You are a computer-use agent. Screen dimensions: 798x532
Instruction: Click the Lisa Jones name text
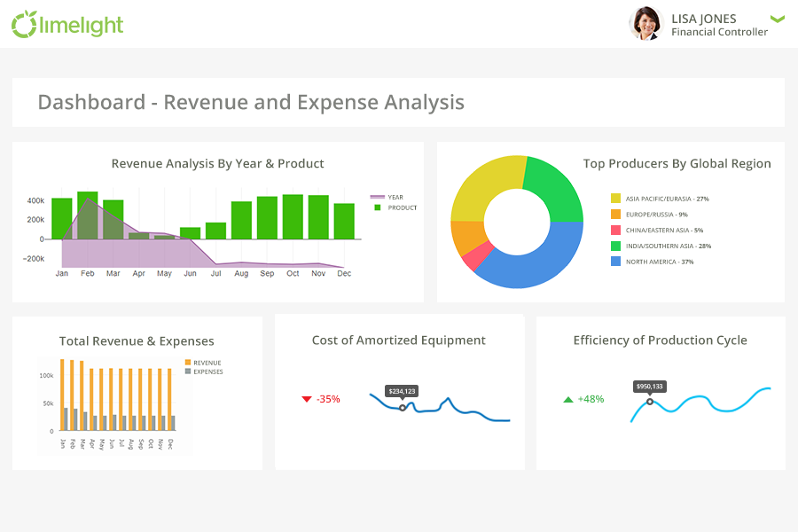click(x=703, y=19)
